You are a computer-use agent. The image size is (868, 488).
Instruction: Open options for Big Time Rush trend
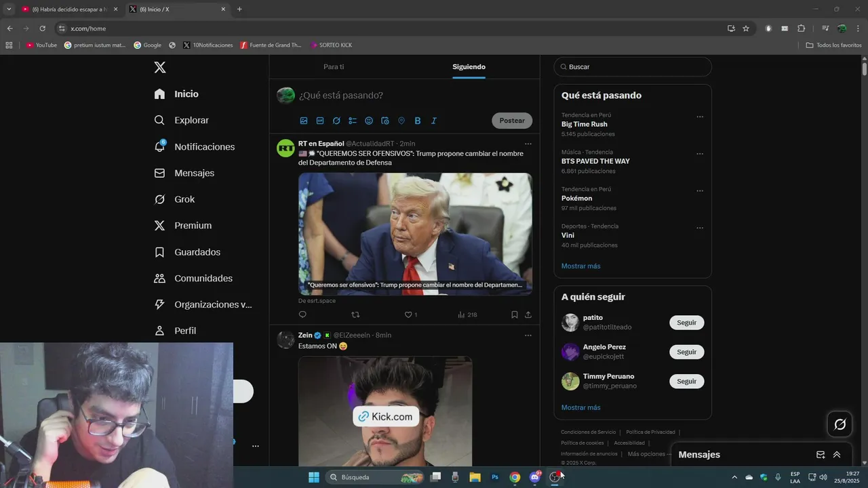tap(700, 117)
